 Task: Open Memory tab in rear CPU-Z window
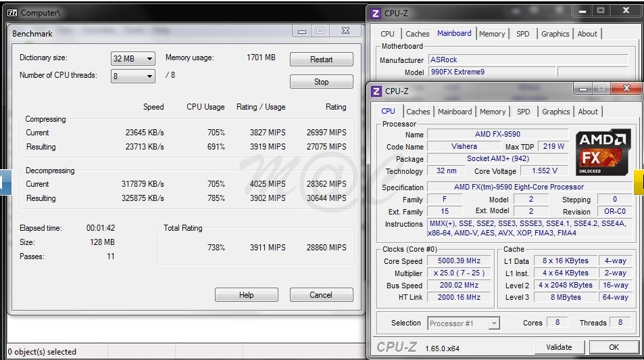tap(492, 34)
